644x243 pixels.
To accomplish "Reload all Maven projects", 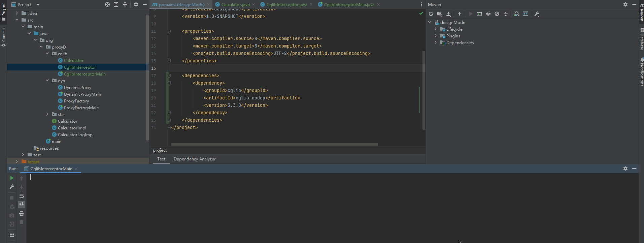I will click(431, 14).
